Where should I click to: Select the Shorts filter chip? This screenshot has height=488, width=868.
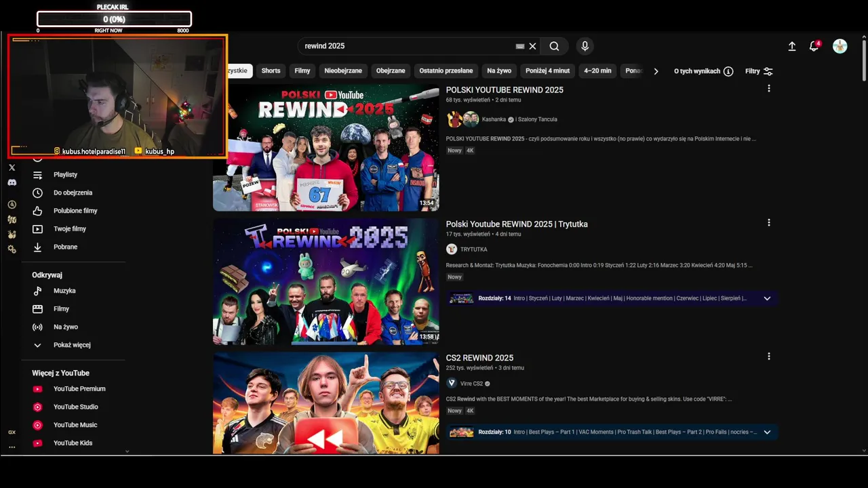point(271,71)
